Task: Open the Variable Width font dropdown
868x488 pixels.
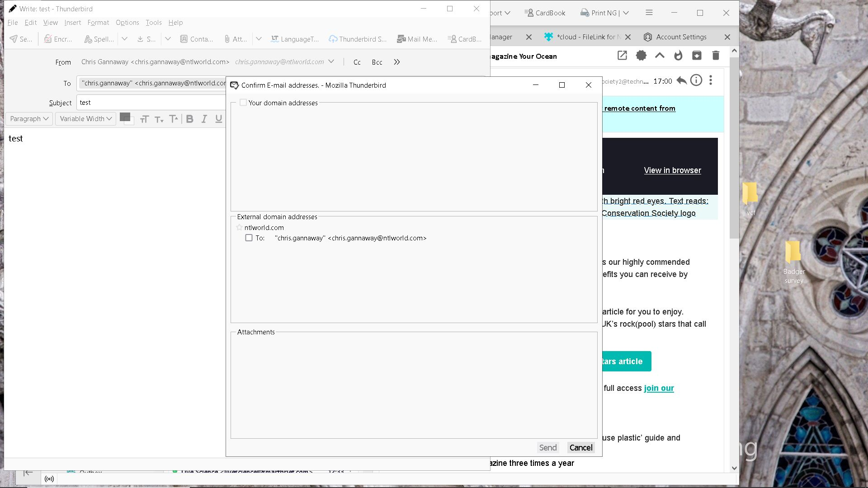Action: 85,119
